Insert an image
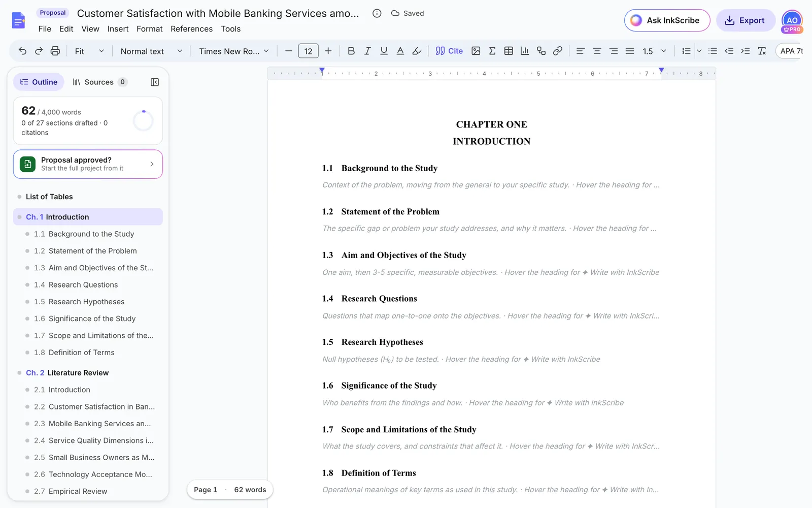Screen dimensions: 812x508 point(476,51)
